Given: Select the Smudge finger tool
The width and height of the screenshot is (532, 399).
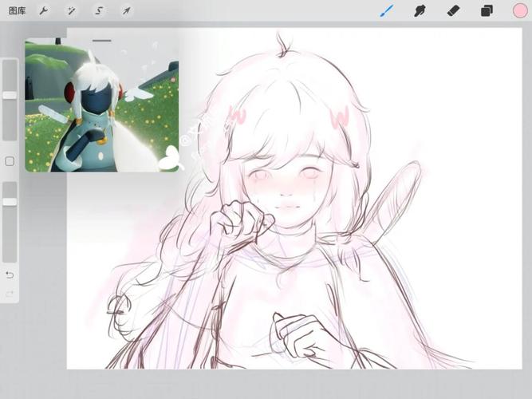Looking at the screenshot, I should tap(420, 11).
